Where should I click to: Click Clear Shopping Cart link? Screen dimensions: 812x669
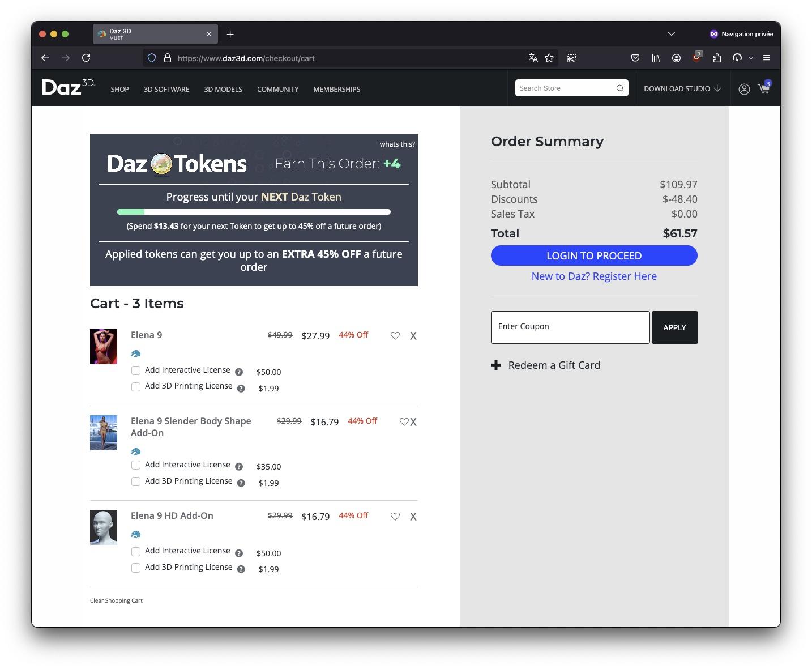point(116,600)
